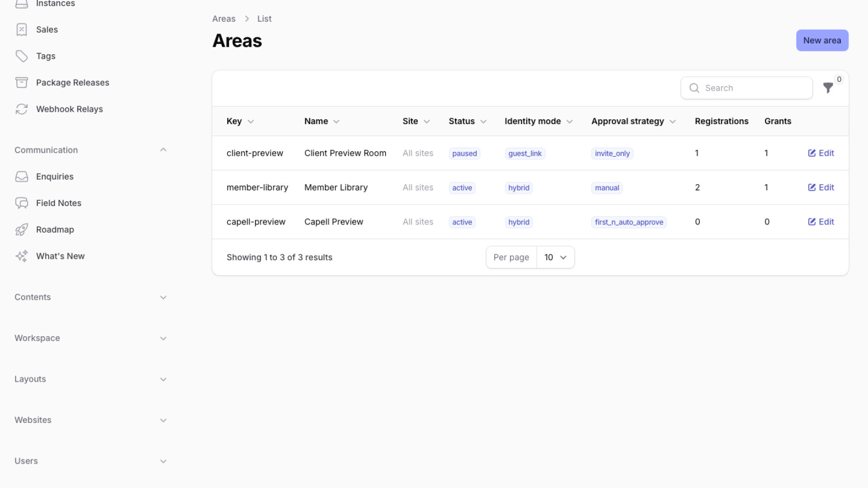Click the capell-preview key cell
The image size is (868, 488).
pos(256,222)
